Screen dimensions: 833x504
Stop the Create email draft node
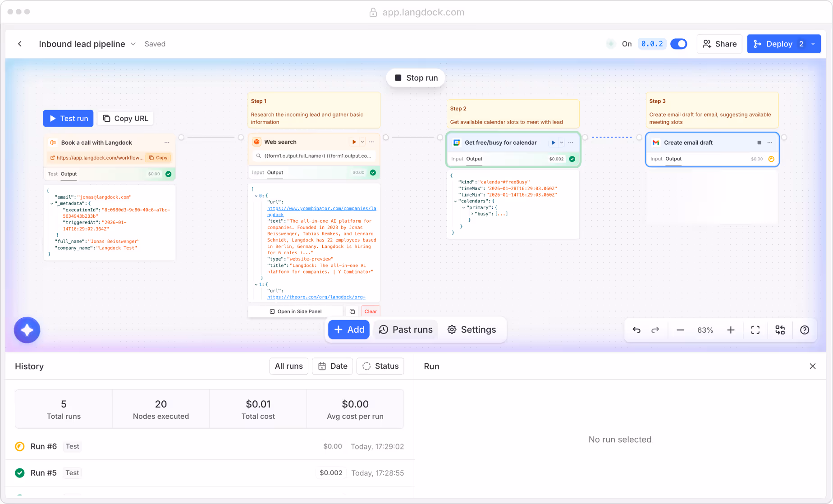(x=759, y=143)
